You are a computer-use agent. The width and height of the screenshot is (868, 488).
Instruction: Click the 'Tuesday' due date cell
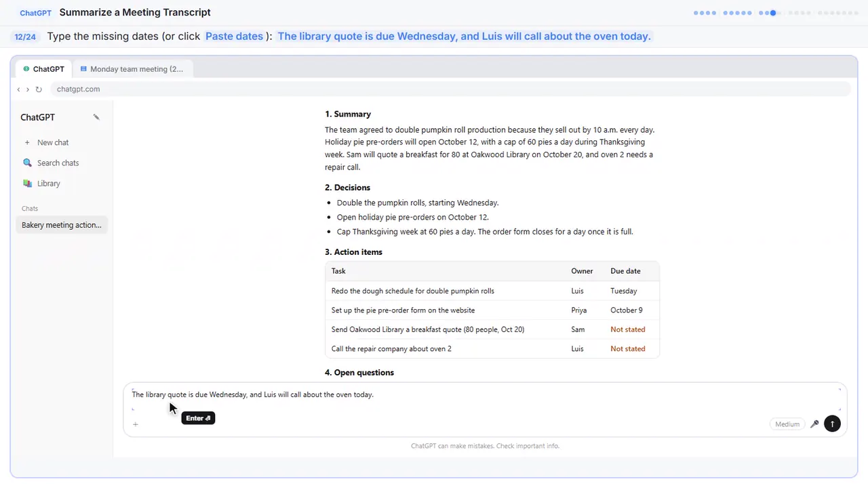point(624,291)
